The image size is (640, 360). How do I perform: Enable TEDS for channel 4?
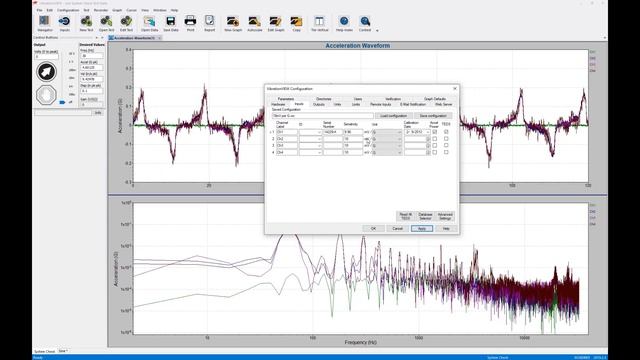point(446,152)
